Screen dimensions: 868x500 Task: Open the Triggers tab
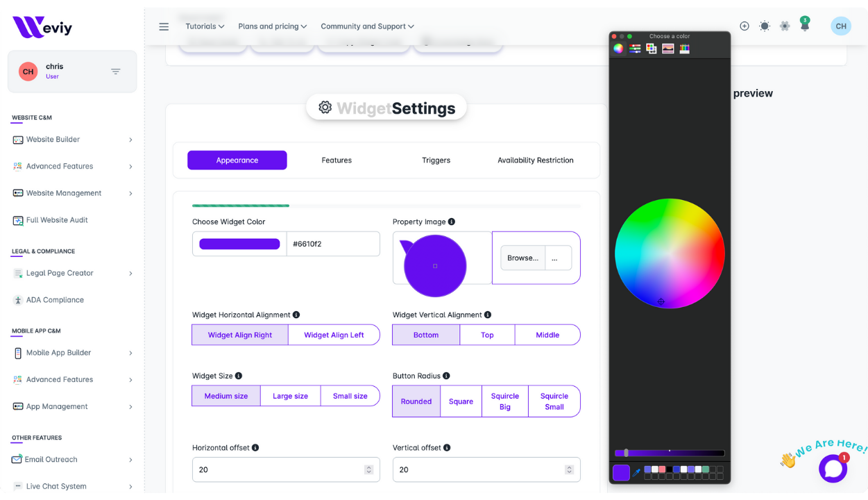(436, 160)
